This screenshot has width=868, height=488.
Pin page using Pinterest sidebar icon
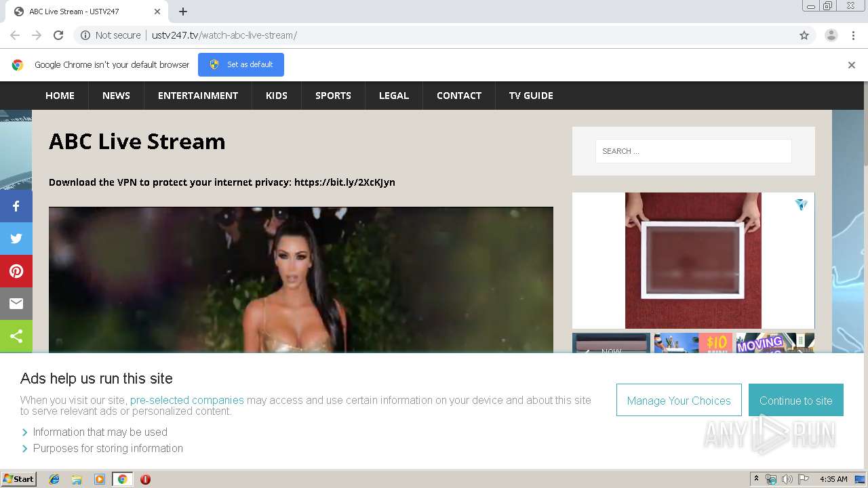(16, 271)
